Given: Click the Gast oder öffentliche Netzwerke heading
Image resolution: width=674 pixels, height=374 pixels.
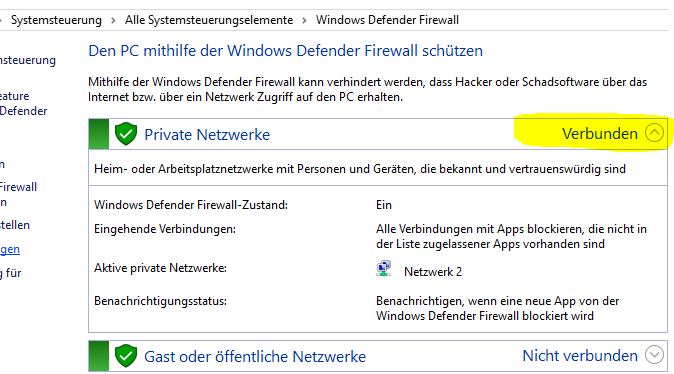Looking at the screenshot, I should 255,356.
